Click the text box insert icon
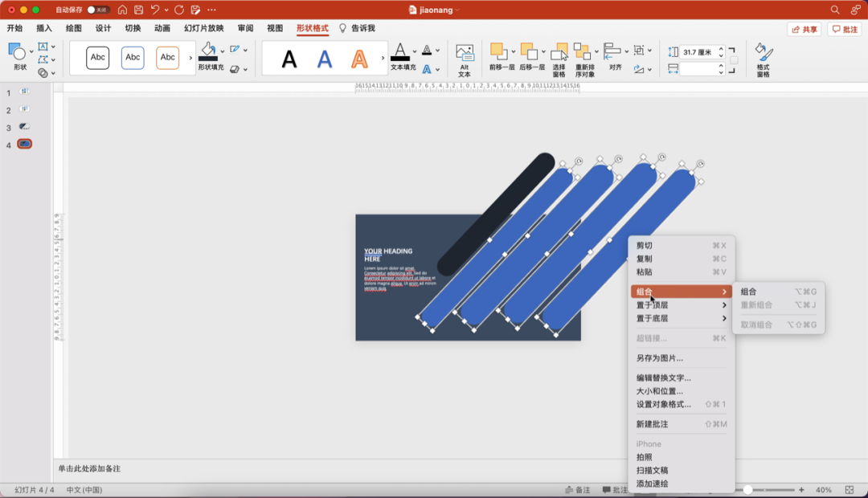The width and height of the screenshot is (868, 498). click(43, 47)
